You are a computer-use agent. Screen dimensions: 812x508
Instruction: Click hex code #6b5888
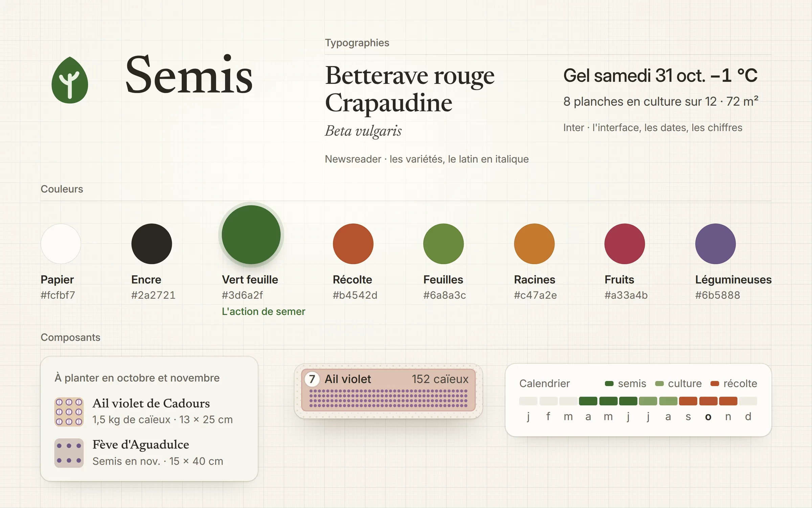coord(718,295)
